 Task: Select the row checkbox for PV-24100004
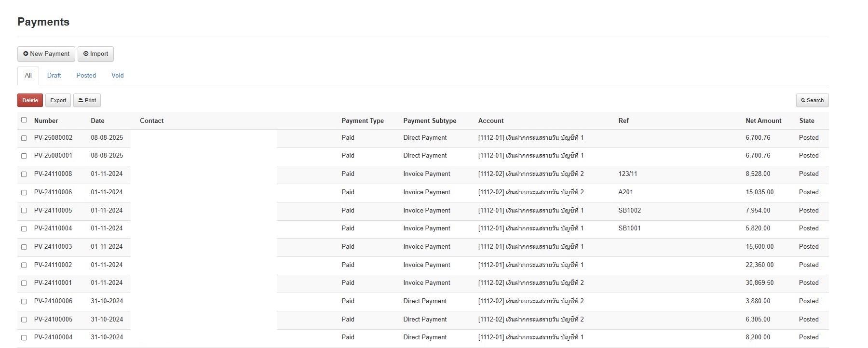[24, 338]
